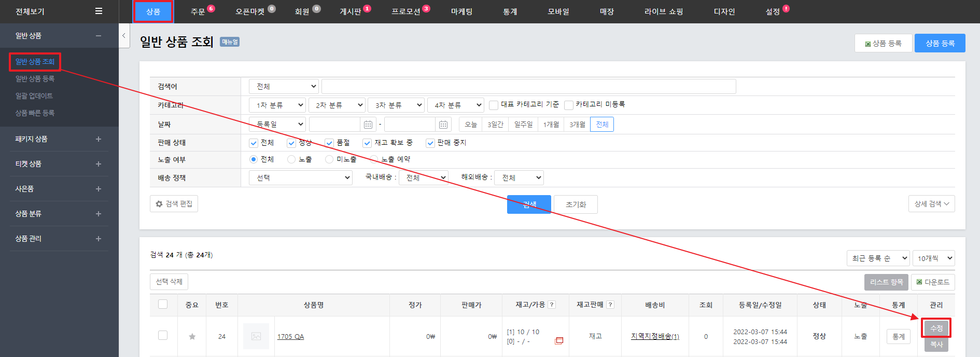Open the hamburger menu beside 전체보기
Viewport: 980px width, 357px height.
tap(99, 11)
